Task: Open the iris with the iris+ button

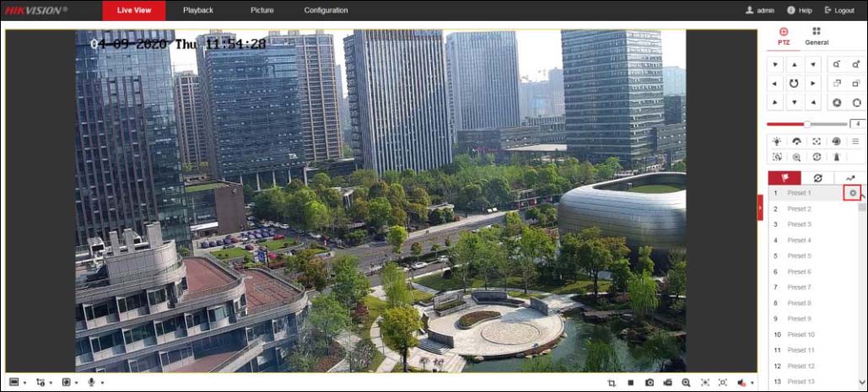Action: tap(856, 102)
